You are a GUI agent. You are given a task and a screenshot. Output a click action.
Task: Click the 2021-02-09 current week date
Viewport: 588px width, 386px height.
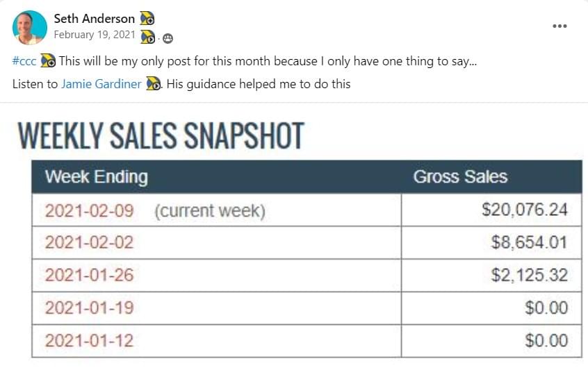coord(89,210)
